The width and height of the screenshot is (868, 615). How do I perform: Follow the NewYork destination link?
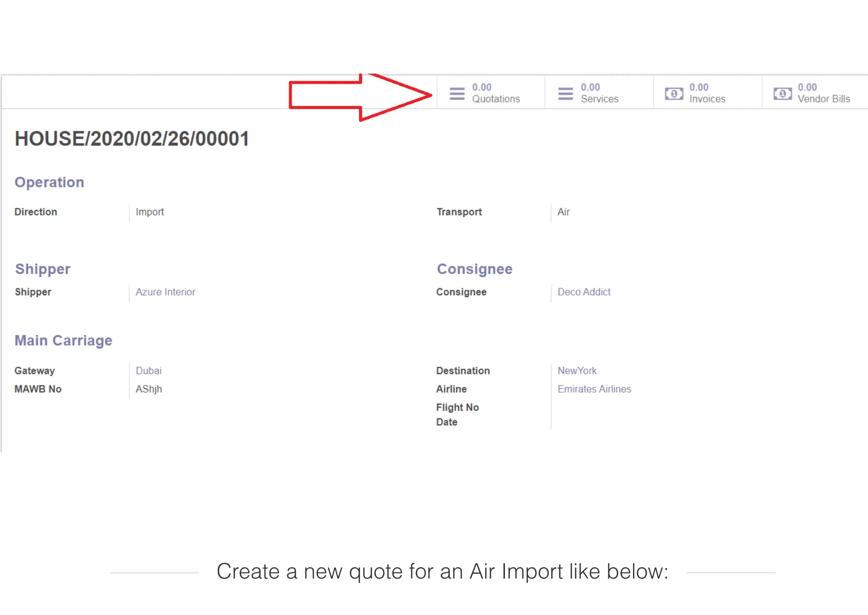click(577, 371)
